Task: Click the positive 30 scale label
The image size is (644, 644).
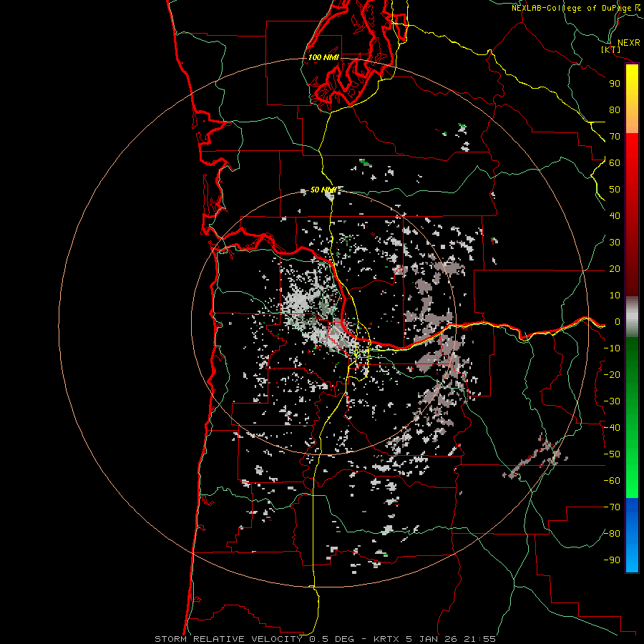Action: [x=615, y=243]
